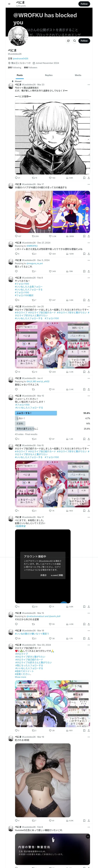
Task: Switch to the Media tab
Action: coord(78,75)
